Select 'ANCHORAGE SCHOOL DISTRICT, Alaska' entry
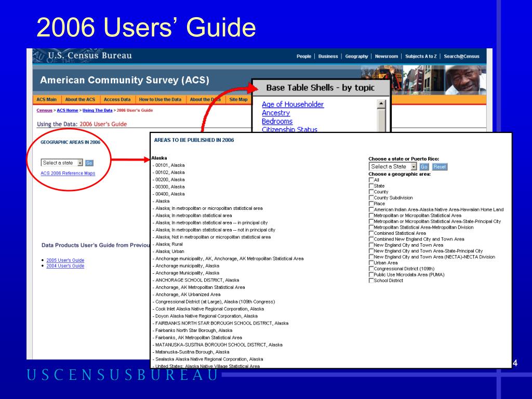Viewport: 532px width, 399px height. click(x=196, y=280)
